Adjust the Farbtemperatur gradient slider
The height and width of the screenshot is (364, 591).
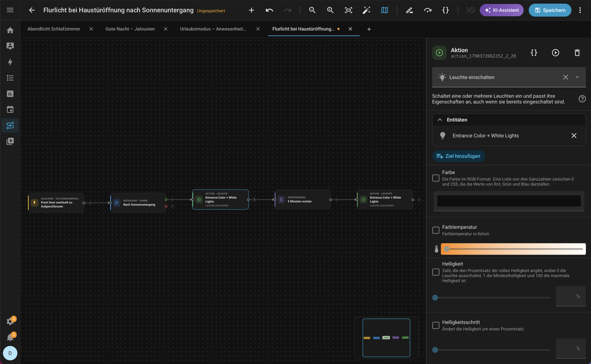pyautogui.click(x=513, y=249)
